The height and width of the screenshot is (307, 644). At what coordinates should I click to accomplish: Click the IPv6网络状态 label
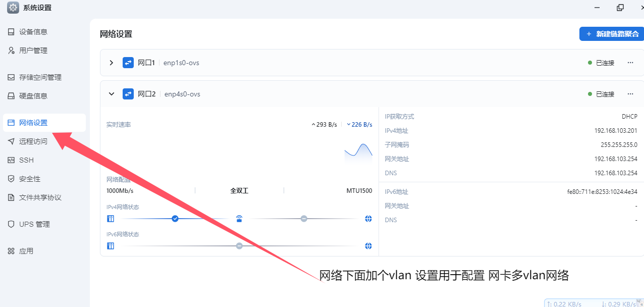pyautogui.click(x=123, y=234)
